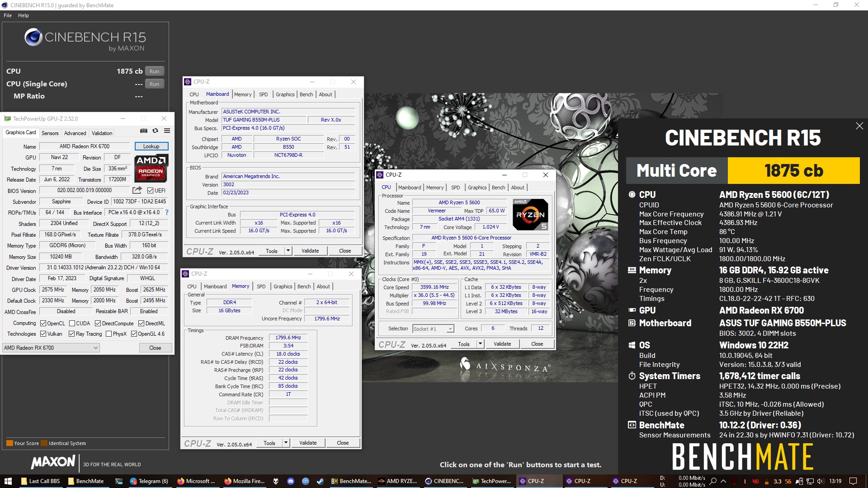Open Telegram from the taskbar
The image size is (868, 488).
click(x=149, y=481)
